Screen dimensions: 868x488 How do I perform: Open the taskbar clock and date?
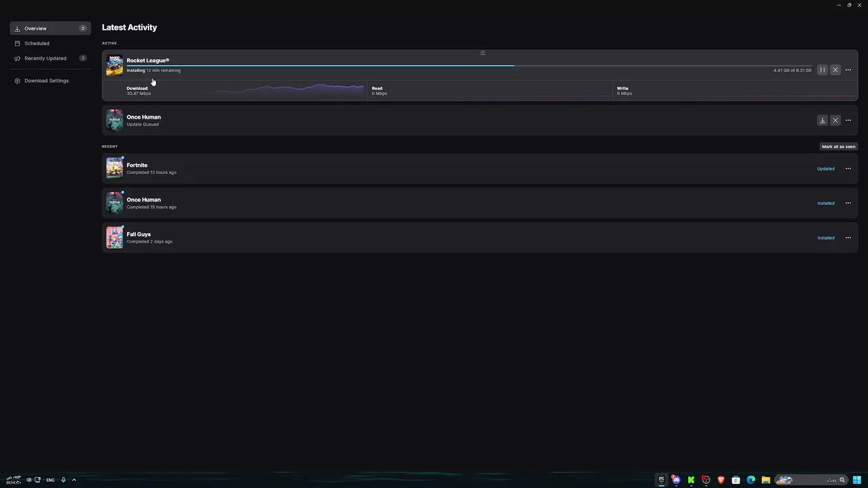pos(13,480)
